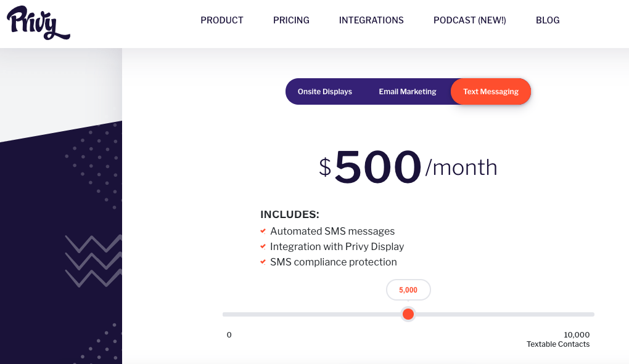Click the Privy logo
This screenshot has width=629, height=364.
pos(38,23)
